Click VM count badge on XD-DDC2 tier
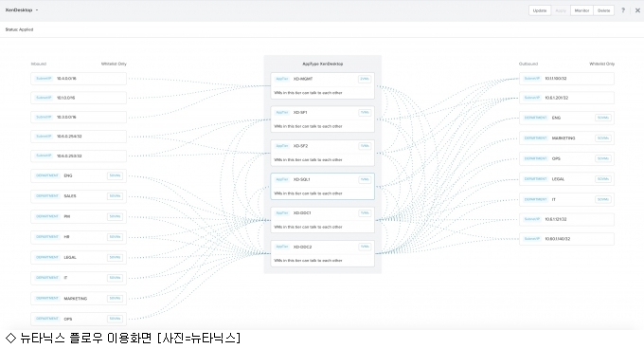644x349 pixels. tap(365, 247)
